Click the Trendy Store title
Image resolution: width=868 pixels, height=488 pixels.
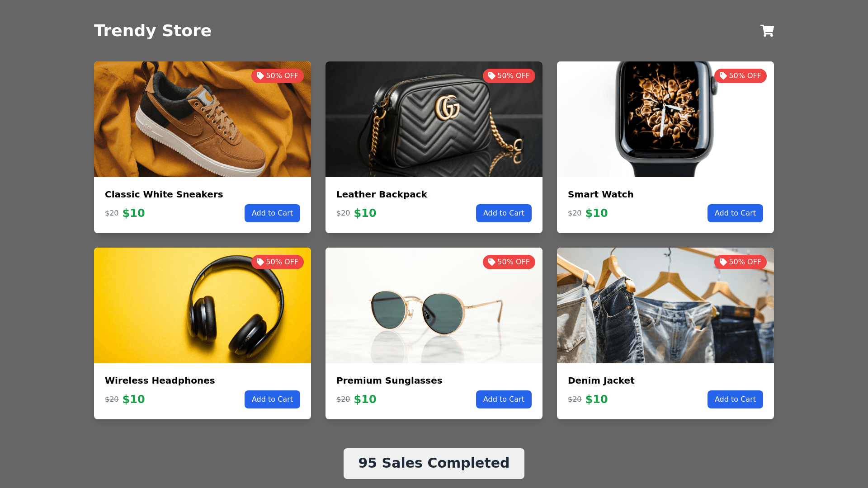pyautogui.click(x=153, y=31)
